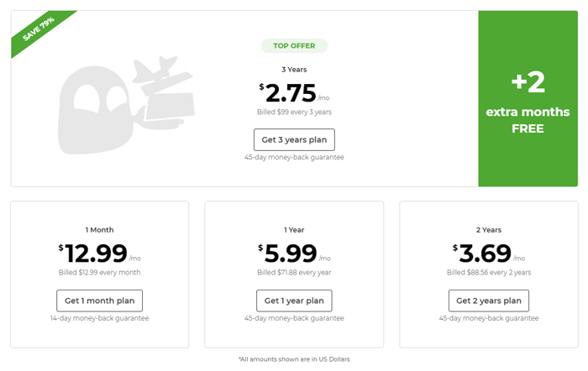
Task: Get the 3 years plan
Action: (294, 140)
